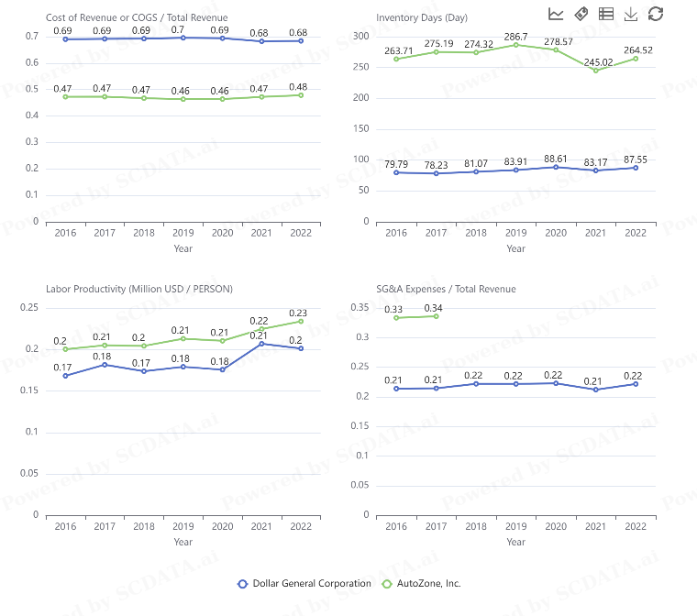Click the refresh/restore icon
Image resolution: width=697 pixels, height=616 pixels.
point(655,14)
